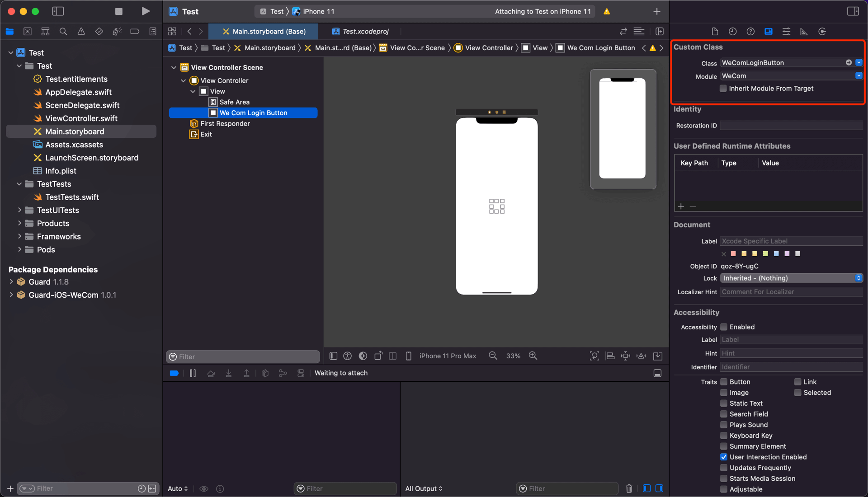Select ViewController.swift in navigator
Viewport: 868px width, 497px height.
[x=81, y=118]
